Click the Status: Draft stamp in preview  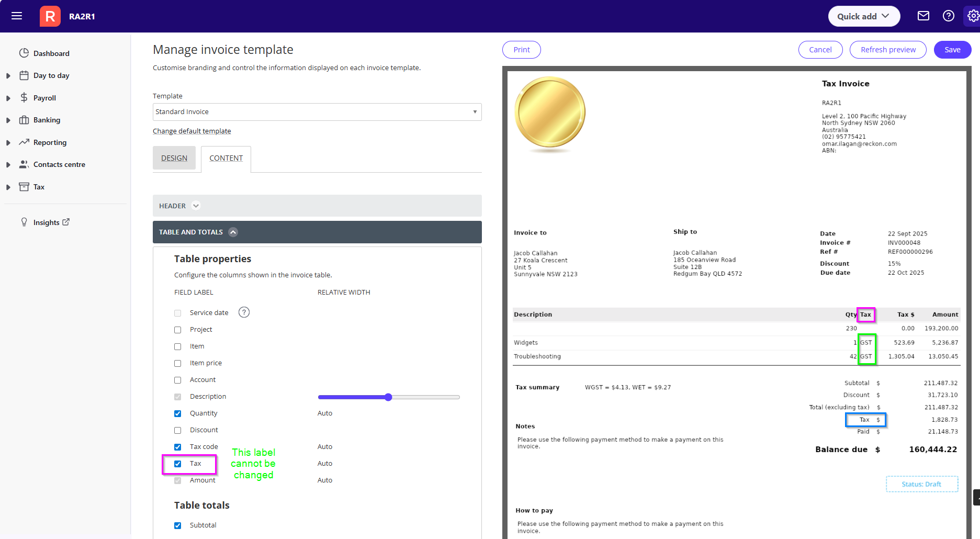(x=922, y=484)
